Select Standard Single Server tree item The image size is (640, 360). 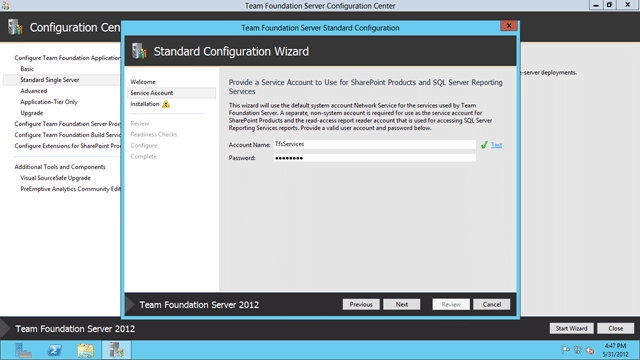(x=61, y=80)
